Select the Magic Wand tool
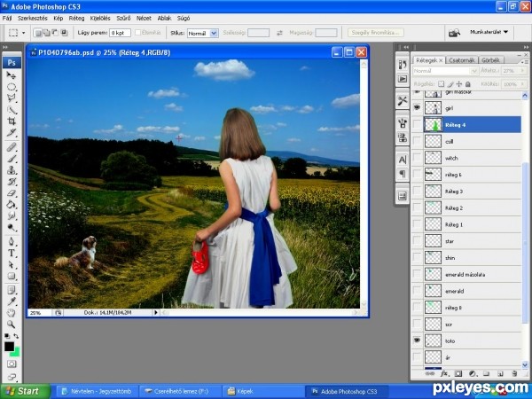This screenshot has height=399, width=532. (x=12, y=110)
